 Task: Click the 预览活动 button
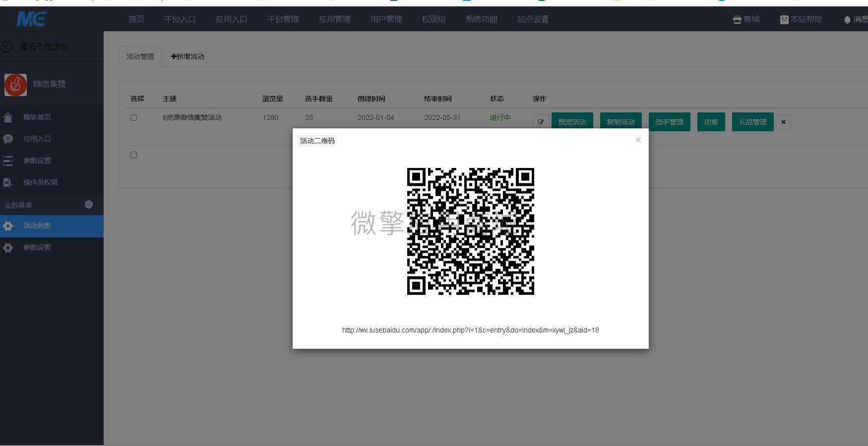tap(572, 122)
